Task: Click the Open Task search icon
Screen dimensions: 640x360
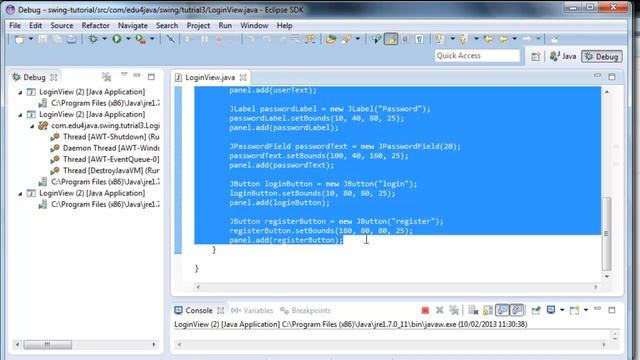Action: [347, 39]
